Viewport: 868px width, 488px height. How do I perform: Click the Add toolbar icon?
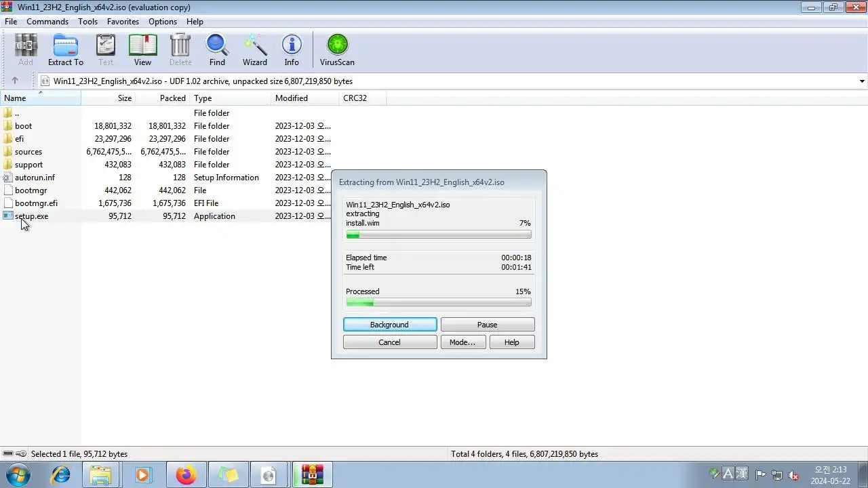coord(25,50)
